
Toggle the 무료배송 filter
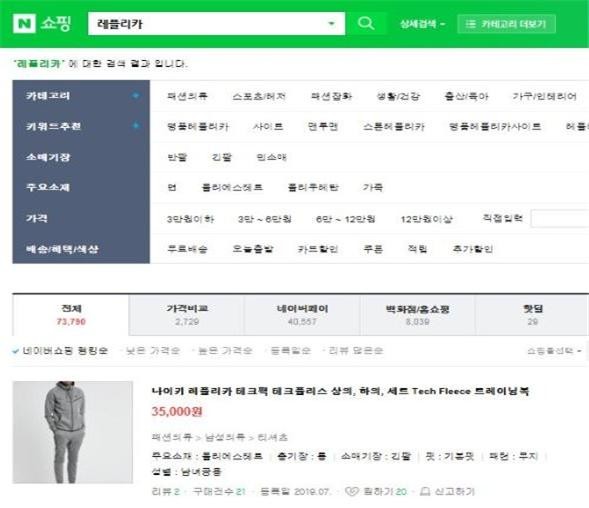point(187,249)
